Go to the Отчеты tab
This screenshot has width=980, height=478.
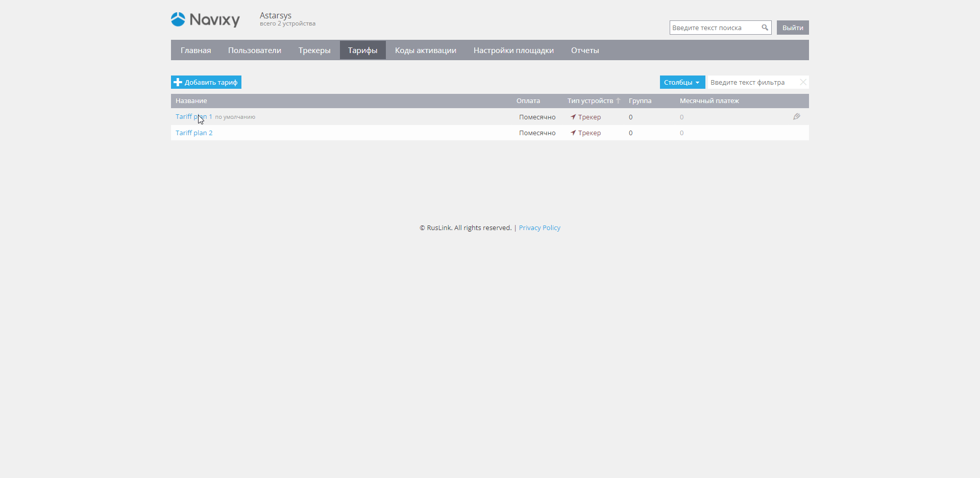point(585,50)
